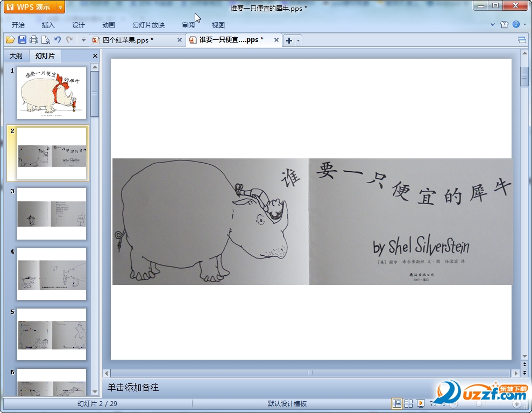
Task: Create a new document with the plus button
Action: (289, 41)
